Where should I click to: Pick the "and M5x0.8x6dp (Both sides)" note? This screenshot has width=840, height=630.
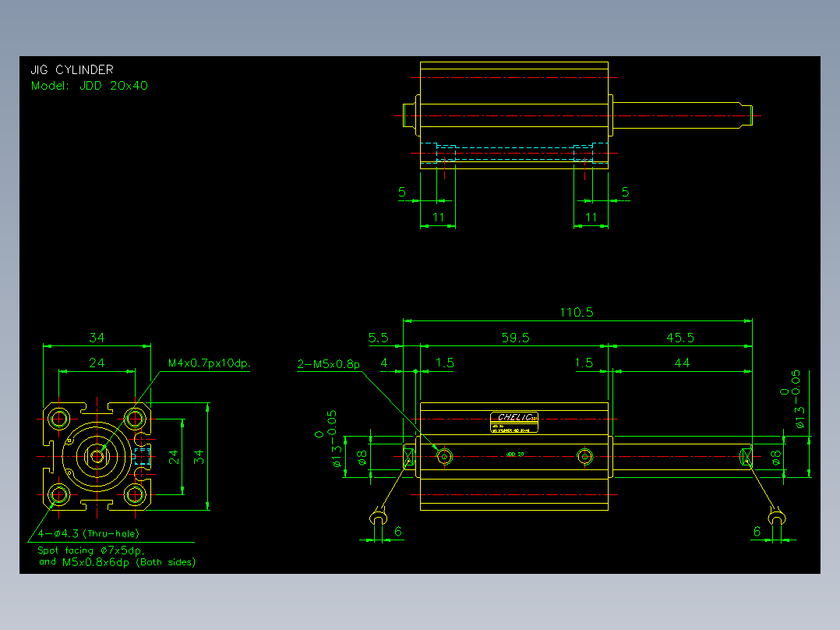point(118,562)
